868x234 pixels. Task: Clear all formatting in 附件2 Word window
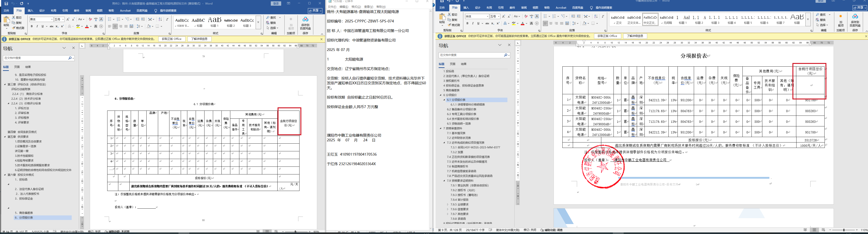coord(90,19)
